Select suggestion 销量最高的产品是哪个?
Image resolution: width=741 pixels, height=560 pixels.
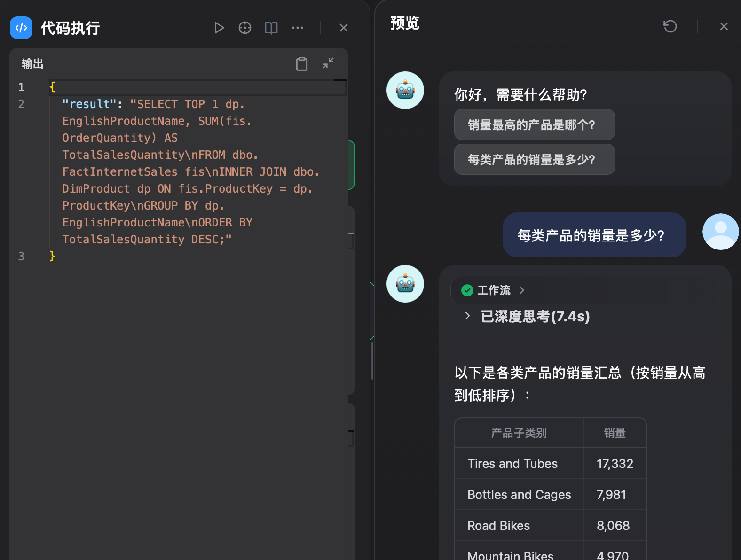coord(535,124)
